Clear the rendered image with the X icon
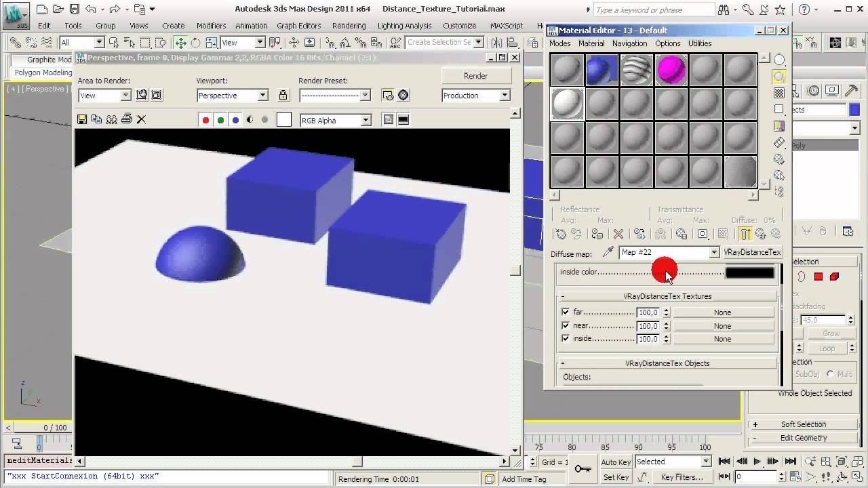 click(x=141, y=119)
